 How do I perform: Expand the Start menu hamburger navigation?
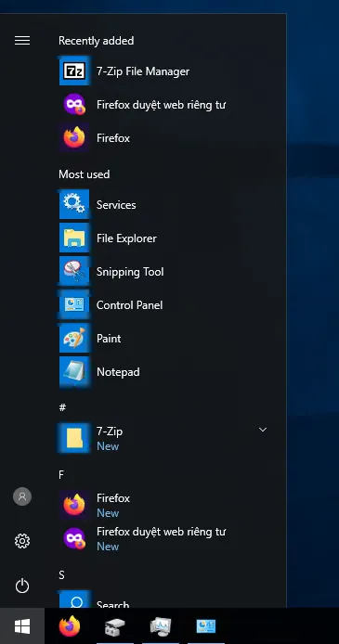22,40
